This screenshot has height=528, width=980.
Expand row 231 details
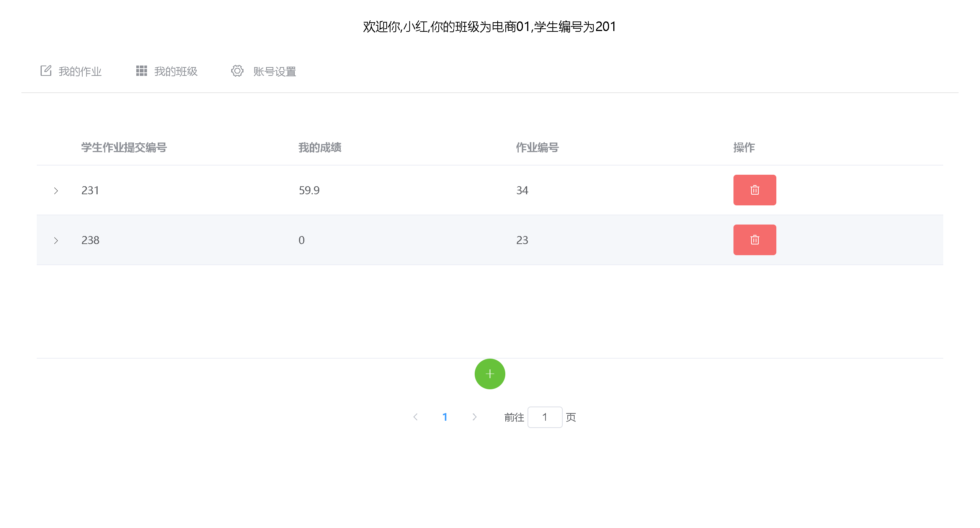[56, 190]
